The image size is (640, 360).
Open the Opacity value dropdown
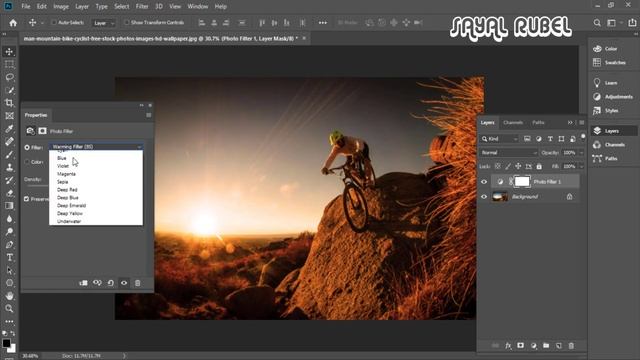(581, 153)
